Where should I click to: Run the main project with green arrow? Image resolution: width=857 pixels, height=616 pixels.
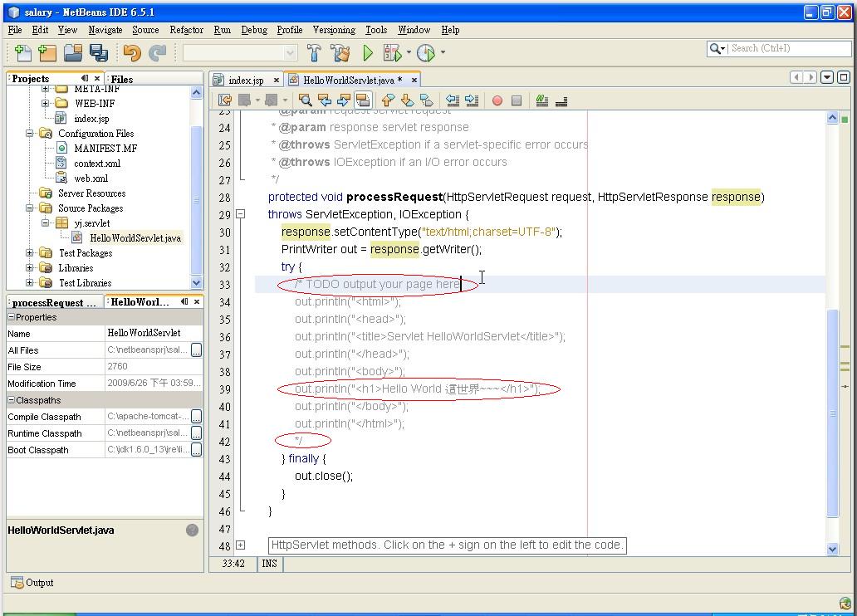pyautogui.click(x=368, y=52)
